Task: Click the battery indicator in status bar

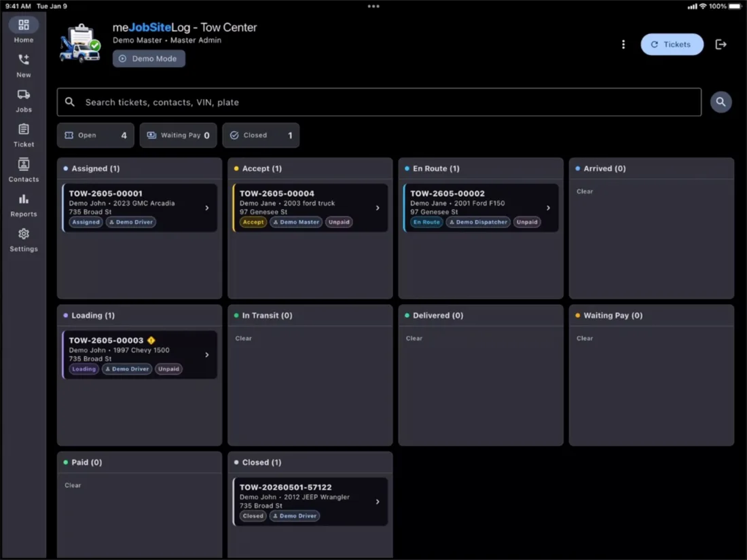Action: point(735,6)
